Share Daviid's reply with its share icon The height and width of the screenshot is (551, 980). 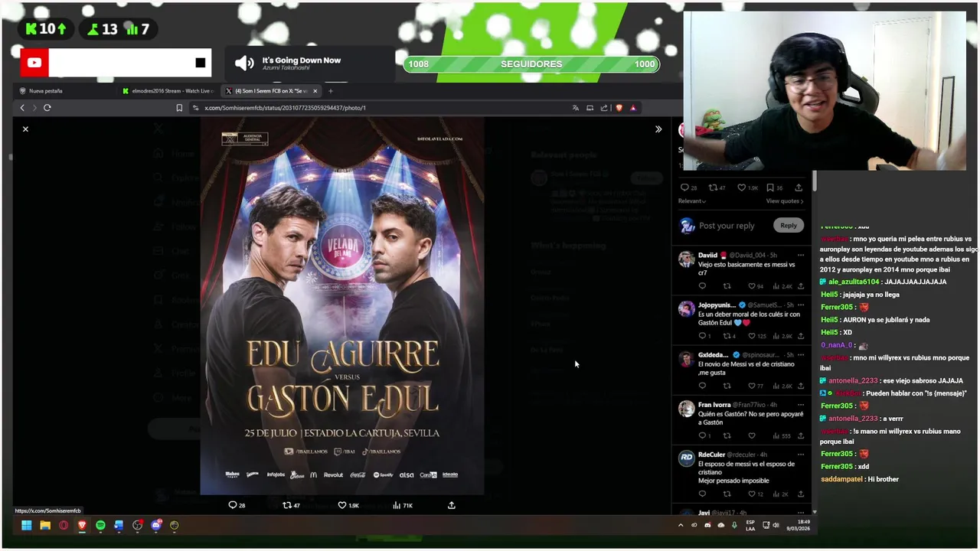pyautogui.click(x=801, y=286)
